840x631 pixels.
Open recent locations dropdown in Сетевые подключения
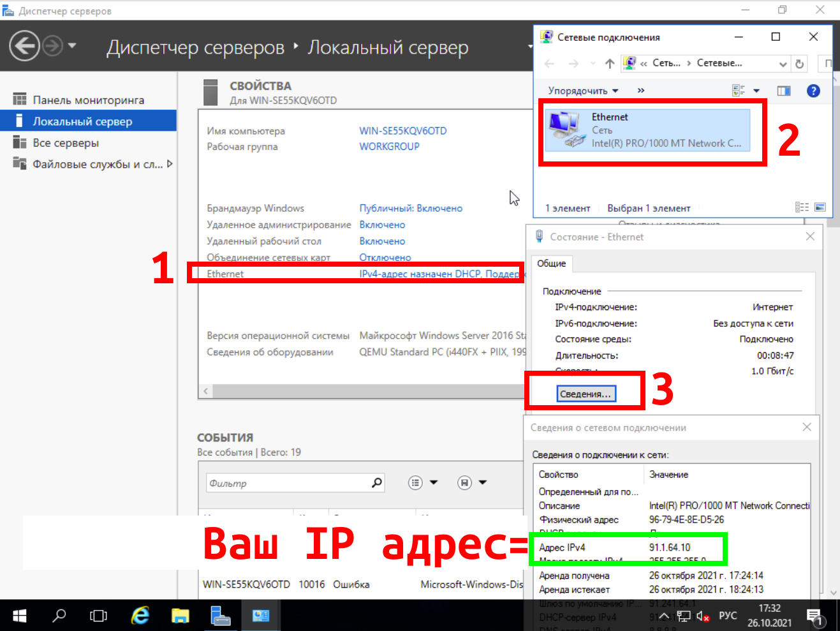[x=593, y=63]
